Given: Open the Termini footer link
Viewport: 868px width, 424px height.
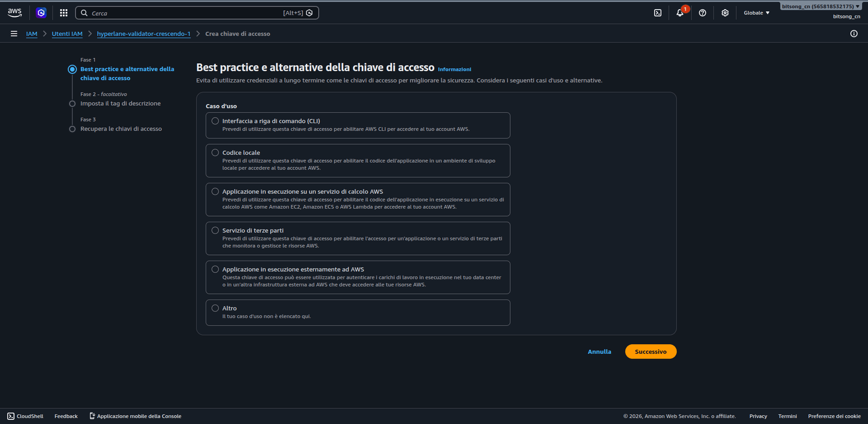Looking at the screenshot, I should [x=788, y=416].
